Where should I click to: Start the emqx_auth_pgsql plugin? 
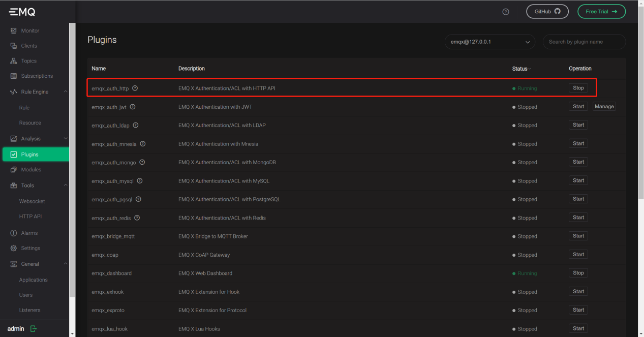[578, 199]
